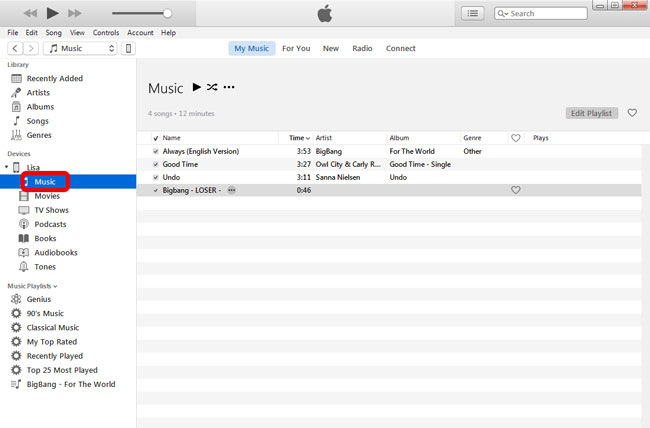Select Tones under the Lisa device

pos(45,267)
